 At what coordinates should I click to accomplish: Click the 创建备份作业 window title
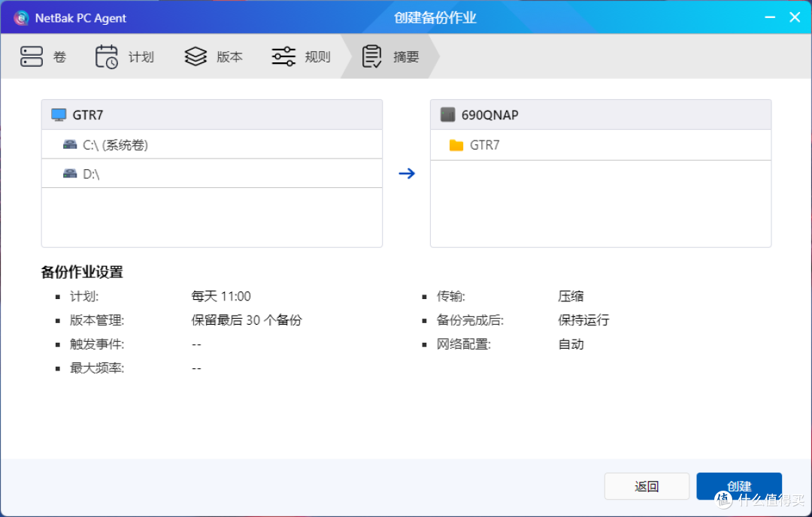[x=435, y=17]
